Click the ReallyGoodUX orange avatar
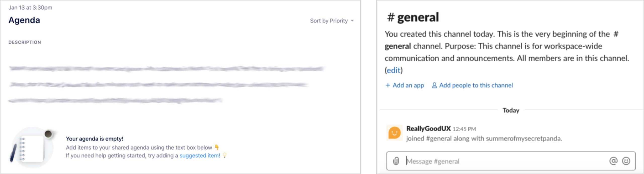Viewport: 644px width, 174px height. (x=394, y=133)
